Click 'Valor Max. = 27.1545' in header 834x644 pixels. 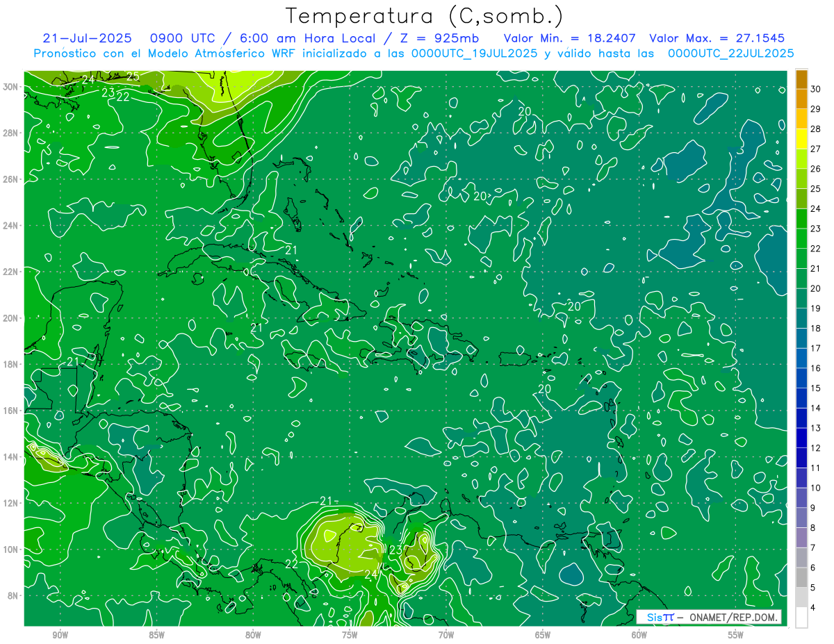coord(717,38)
